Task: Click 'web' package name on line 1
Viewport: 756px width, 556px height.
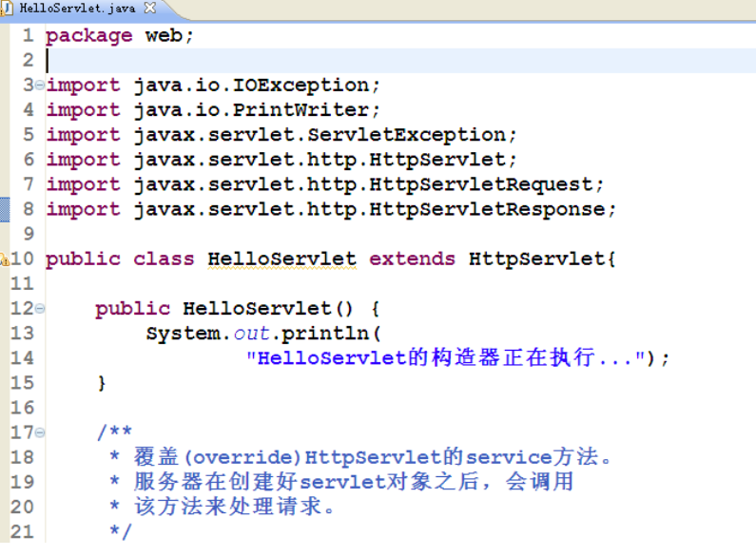Action: [x=164, y=36]
